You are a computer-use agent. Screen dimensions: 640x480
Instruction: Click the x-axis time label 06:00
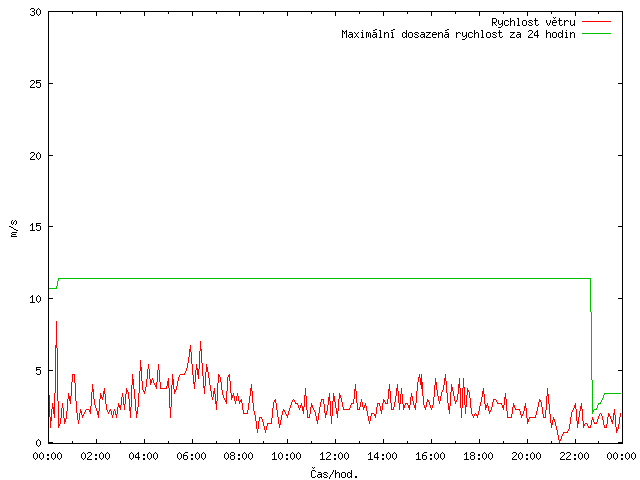pyautogui.click(x=191, y=456)
